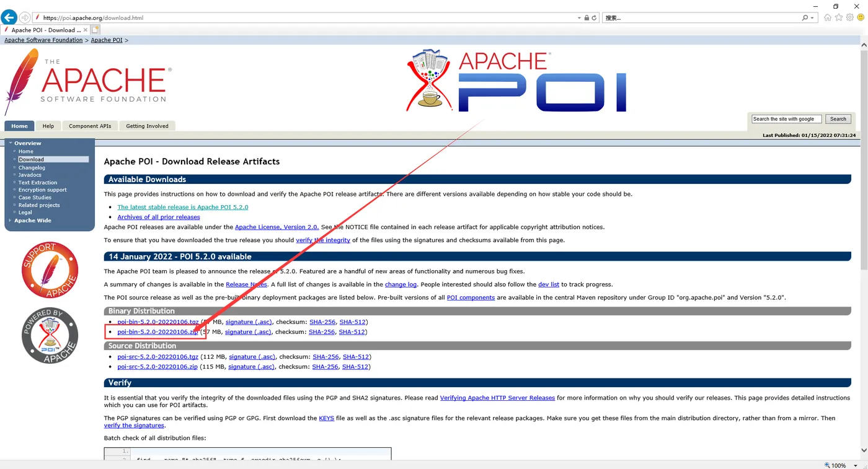Open Javadocs in the sidebar
The height and width of the screenshot is (469, 868).
[30, 175]
